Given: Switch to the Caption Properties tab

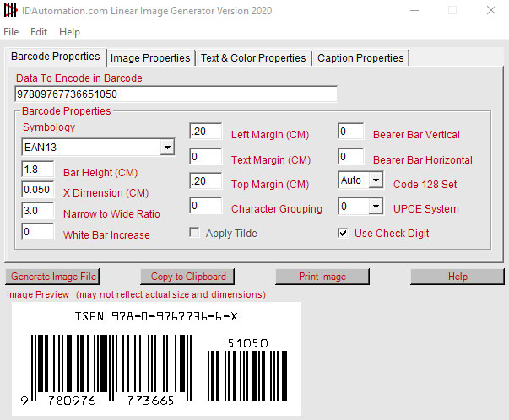Looking at the screenshot, I should (360, 58).
